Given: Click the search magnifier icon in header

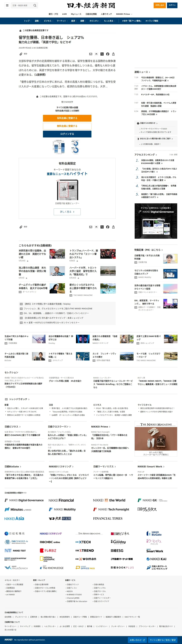Looking at the screenshot, I should point(35,5).
